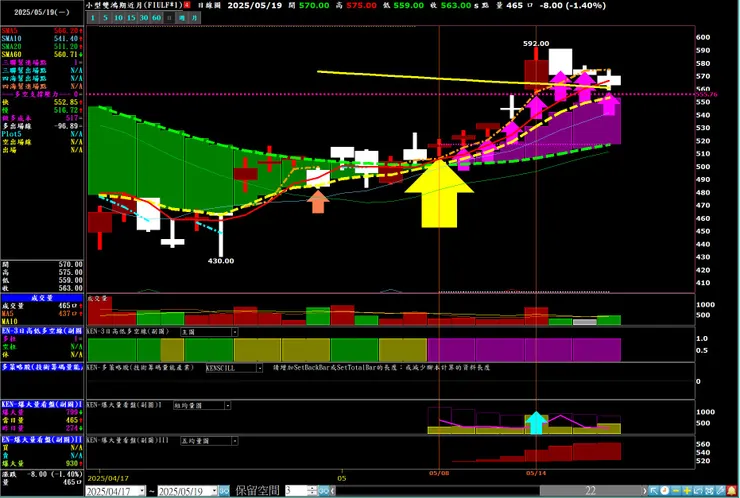The image size is (740, 498).
Task: Click the cyan up-arrow in 爆大量看盤 panel
Action: pos(536,422)
